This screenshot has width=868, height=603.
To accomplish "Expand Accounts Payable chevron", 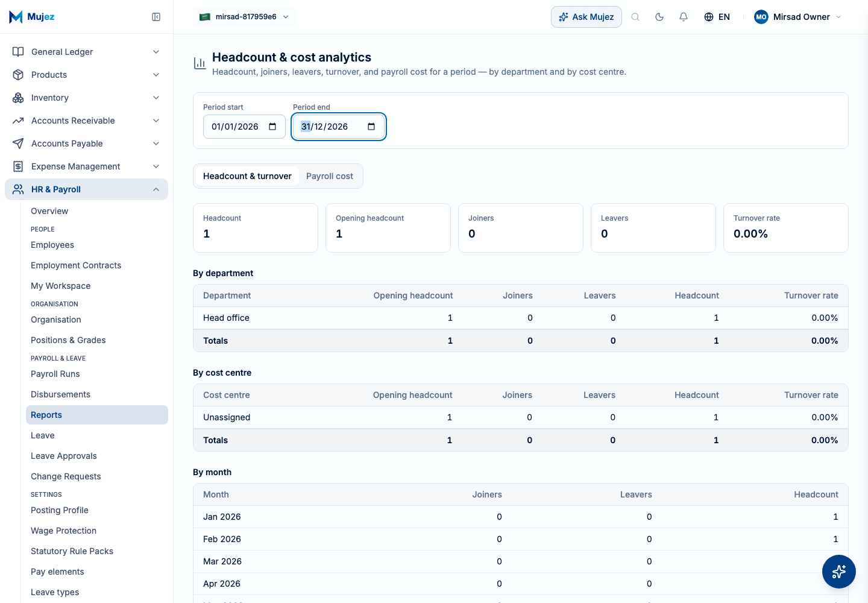I will coord(156,144).
